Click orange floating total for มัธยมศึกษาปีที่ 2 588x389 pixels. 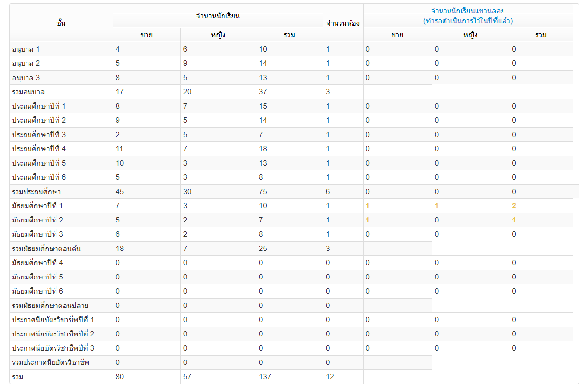(x=514, y=220)
